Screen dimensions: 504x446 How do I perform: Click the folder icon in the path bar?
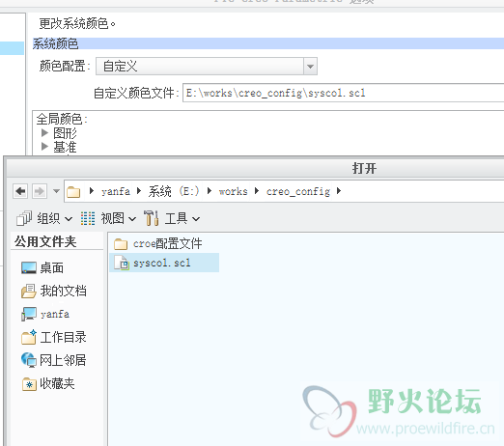(73, 192)
